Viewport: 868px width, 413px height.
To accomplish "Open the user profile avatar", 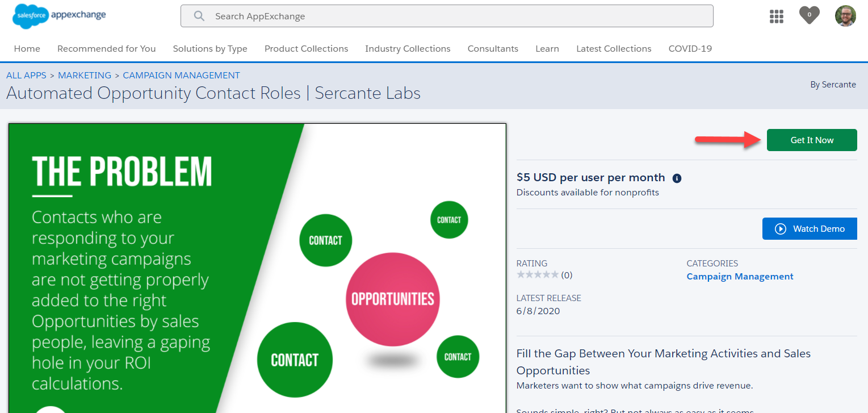I will coord(845,16).
